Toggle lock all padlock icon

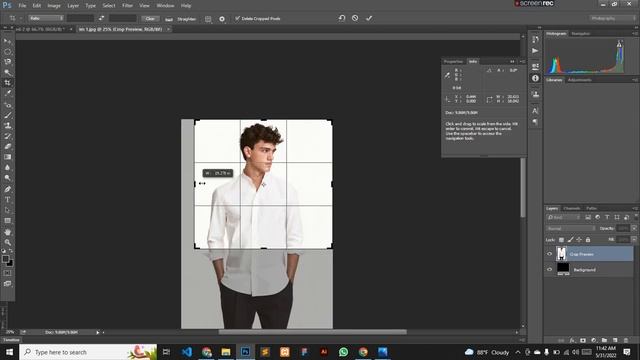588,240
